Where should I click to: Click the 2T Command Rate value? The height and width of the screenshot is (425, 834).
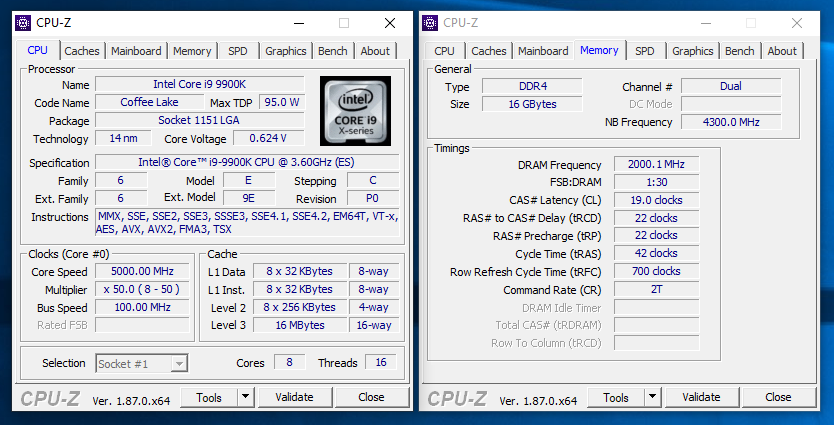[x=656, y=289]
